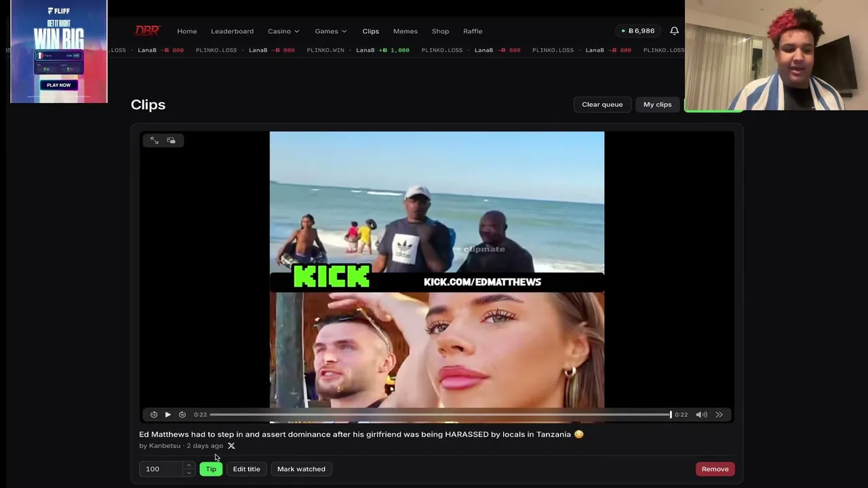Open the notifications bell

coord(674,30)
